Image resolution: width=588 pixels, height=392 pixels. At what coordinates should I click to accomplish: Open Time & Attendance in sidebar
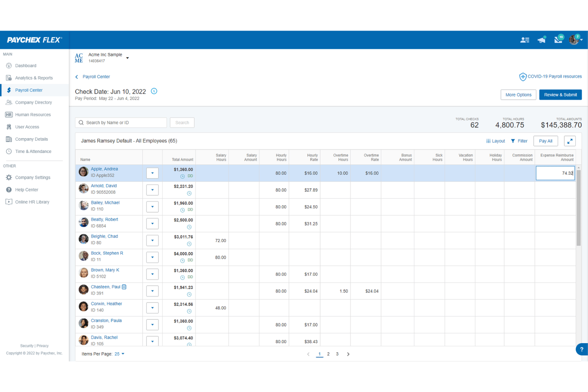(x=33, y=152)
